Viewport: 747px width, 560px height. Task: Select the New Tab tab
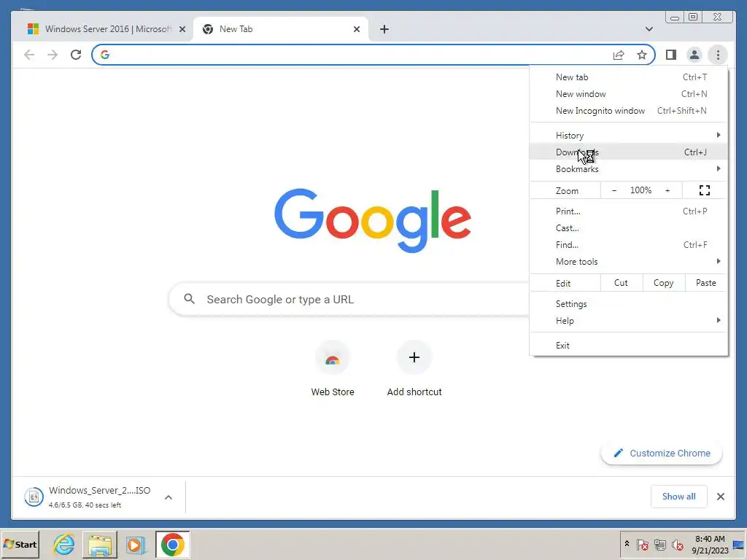pyautogui.click(x=281, y=29)
